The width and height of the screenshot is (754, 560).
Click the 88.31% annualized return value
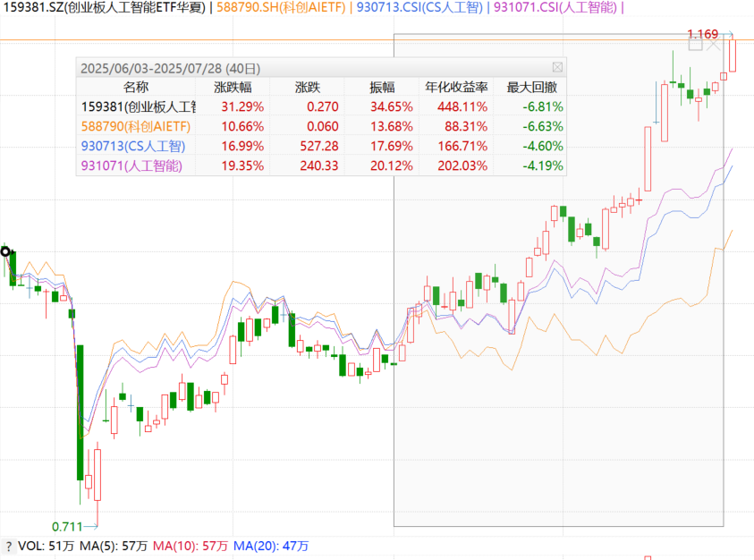(x=466, y=126)
